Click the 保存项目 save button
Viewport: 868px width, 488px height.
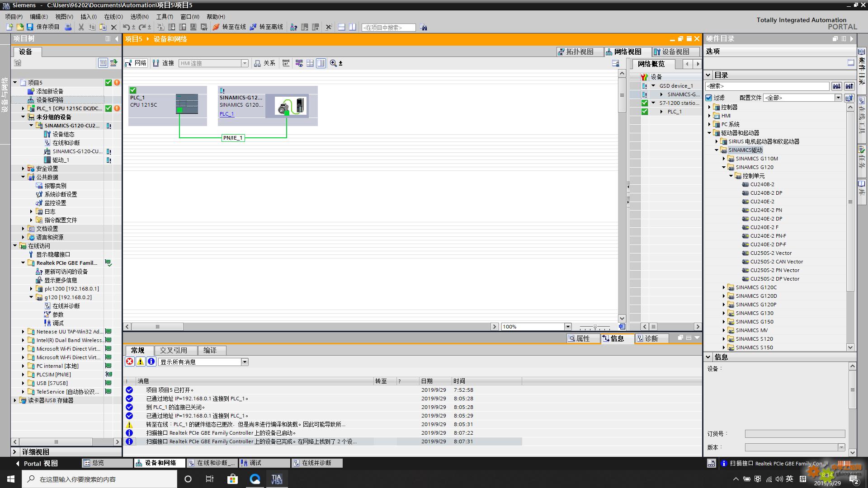point(43,27)
